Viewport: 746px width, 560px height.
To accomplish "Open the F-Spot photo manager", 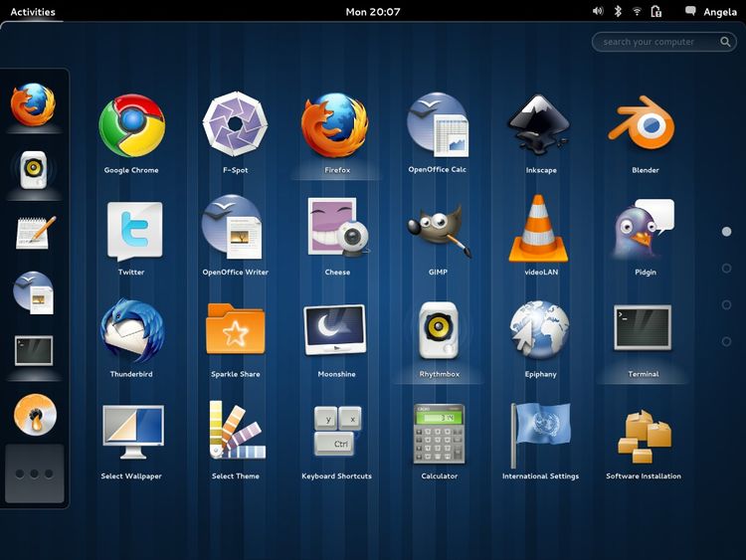I will (x=235, y=126).
